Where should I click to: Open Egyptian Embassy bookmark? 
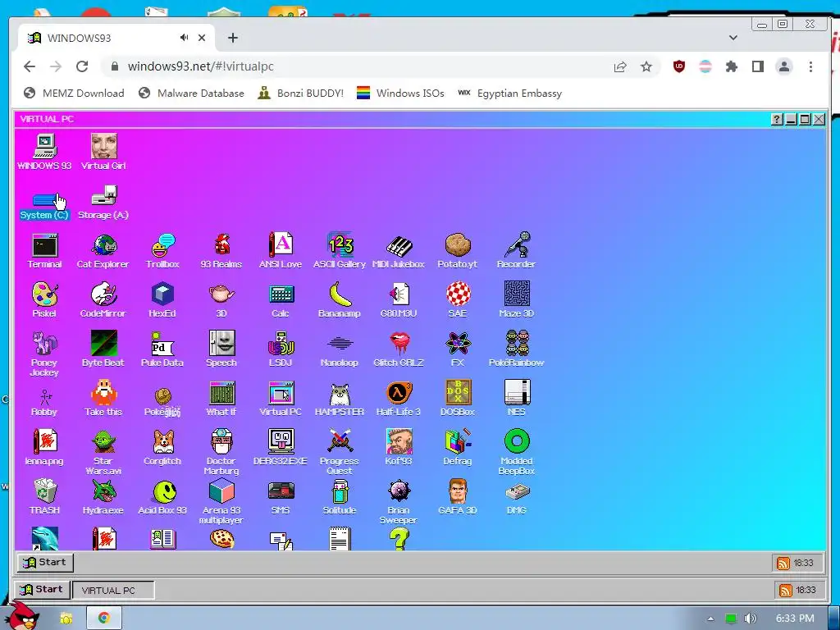pos(509,94)
